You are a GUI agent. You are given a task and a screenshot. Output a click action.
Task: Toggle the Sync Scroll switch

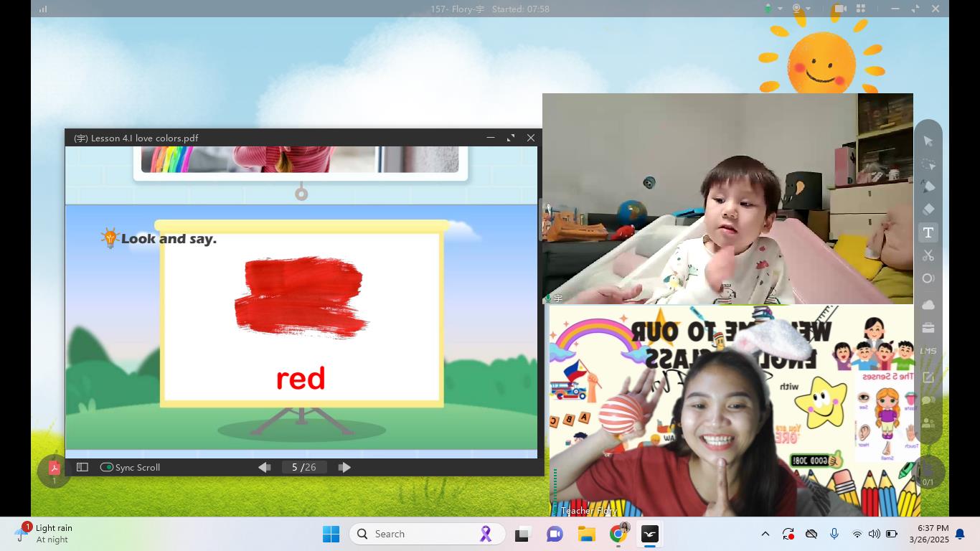click(107, 467)
